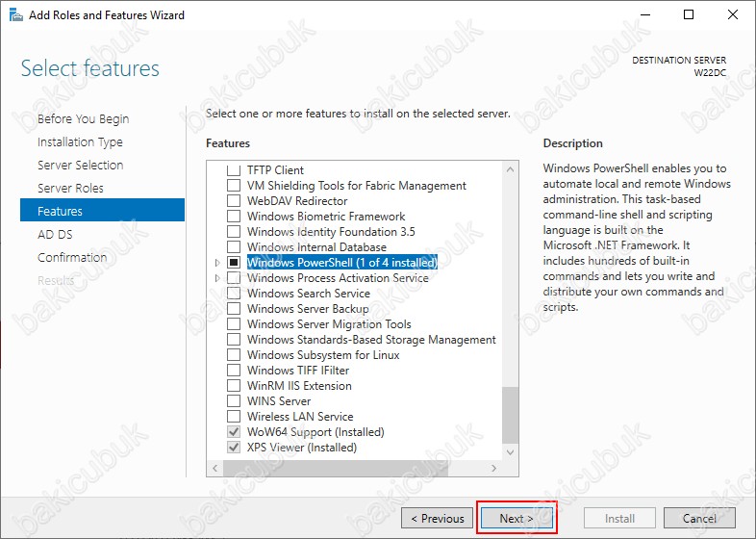This screenshot has width=756, height=539.
Task: Check Windows Biometric Framework box
Action: tap(234, 217)
